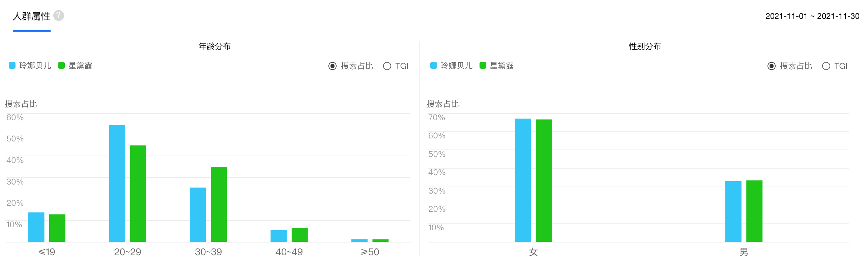Image resolution: width=868 pixels, height=266 pixels.
Task: Click the blue bar for ages 20~29
Action: 117,183
